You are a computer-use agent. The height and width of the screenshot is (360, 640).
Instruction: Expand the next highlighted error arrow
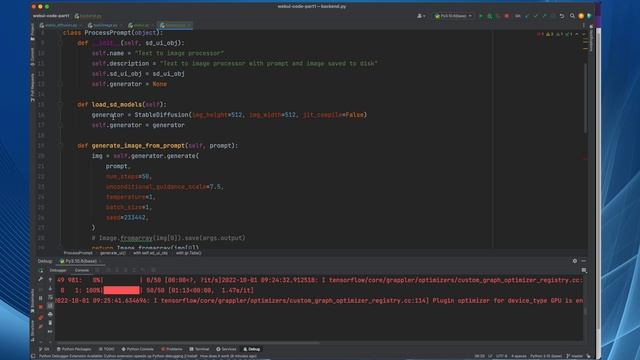584,34
